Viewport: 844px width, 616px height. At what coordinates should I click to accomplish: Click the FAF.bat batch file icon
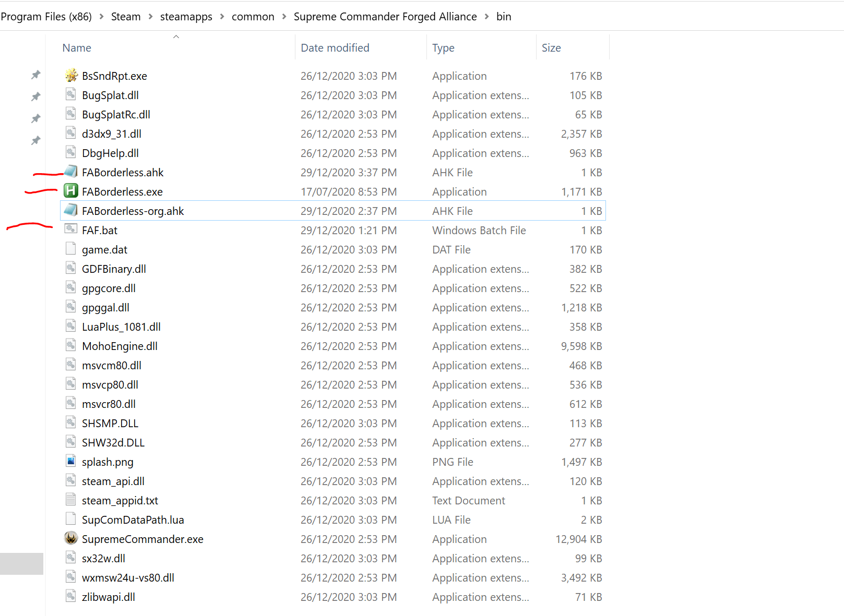tap(71, 230)
